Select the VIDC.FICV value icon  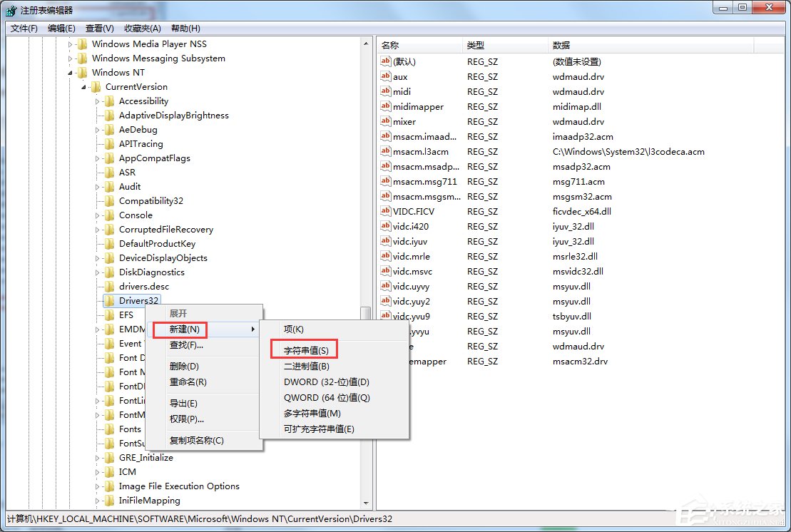pyautogui.click(x=385, y=211)
